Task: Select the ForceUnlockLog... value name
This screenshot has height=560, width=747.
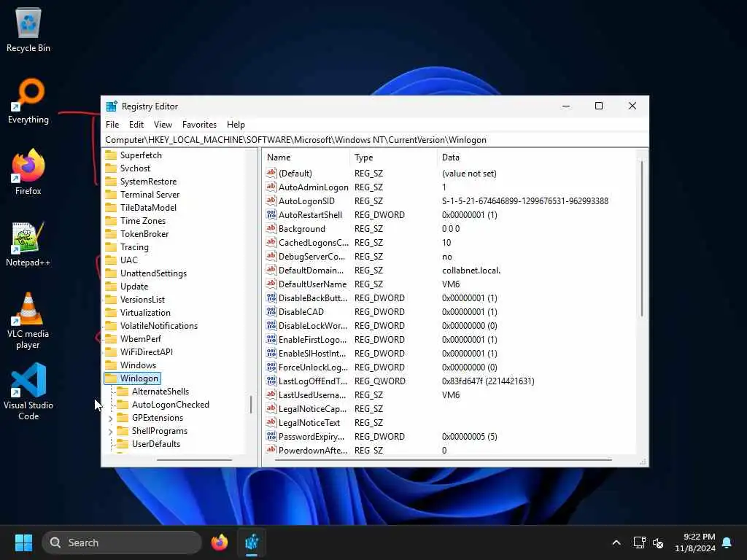Action: [x=313, y=367]
